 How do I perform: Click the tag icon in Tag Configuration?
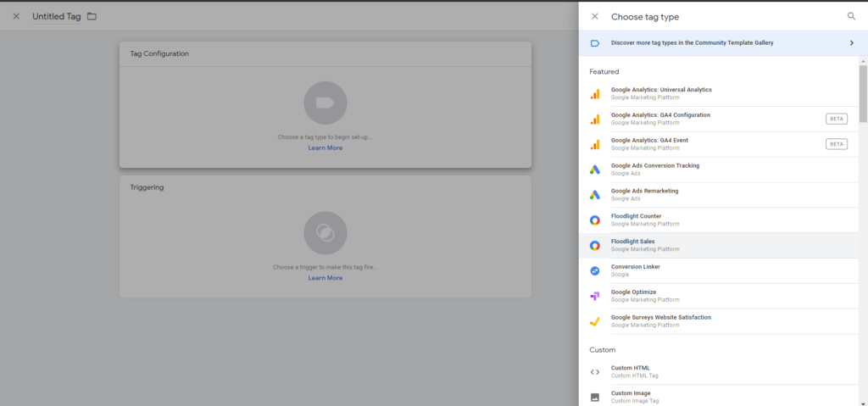click(325, 103)
